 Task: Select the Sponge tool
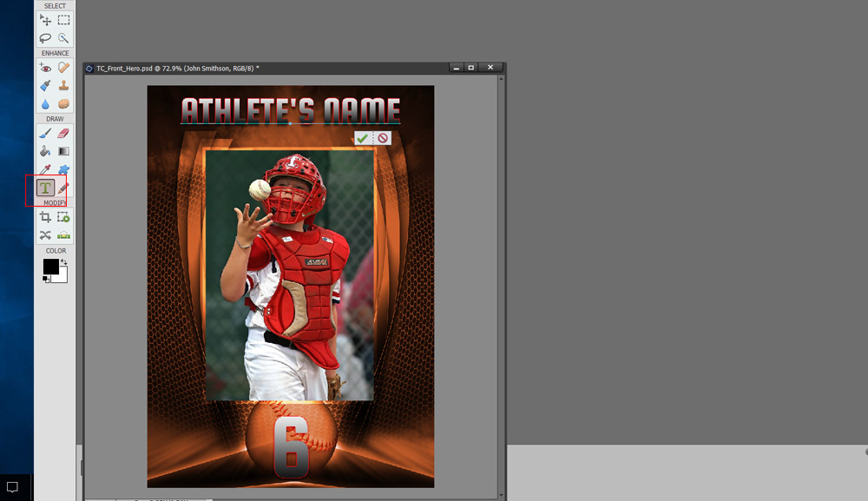pos(63,104)
